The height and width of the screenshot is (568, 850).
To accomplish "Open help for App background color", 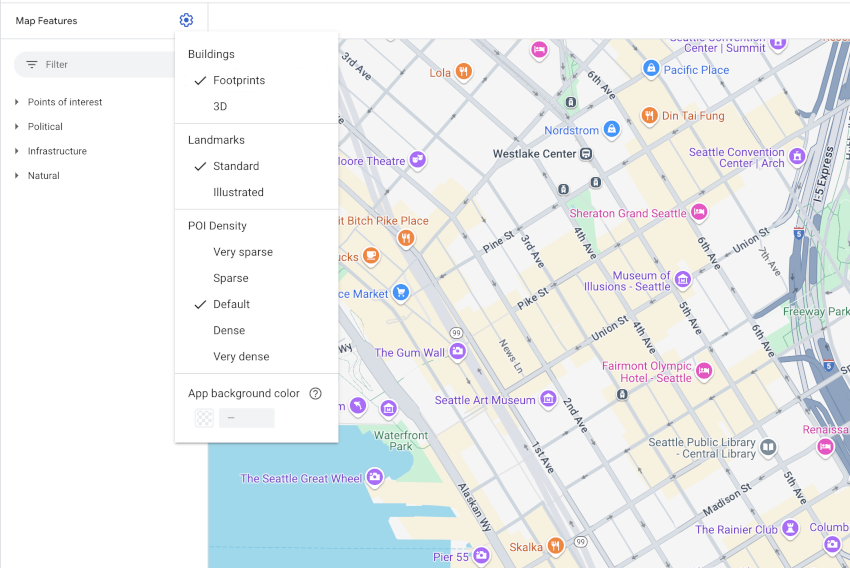I will click(x=315, y=393).
